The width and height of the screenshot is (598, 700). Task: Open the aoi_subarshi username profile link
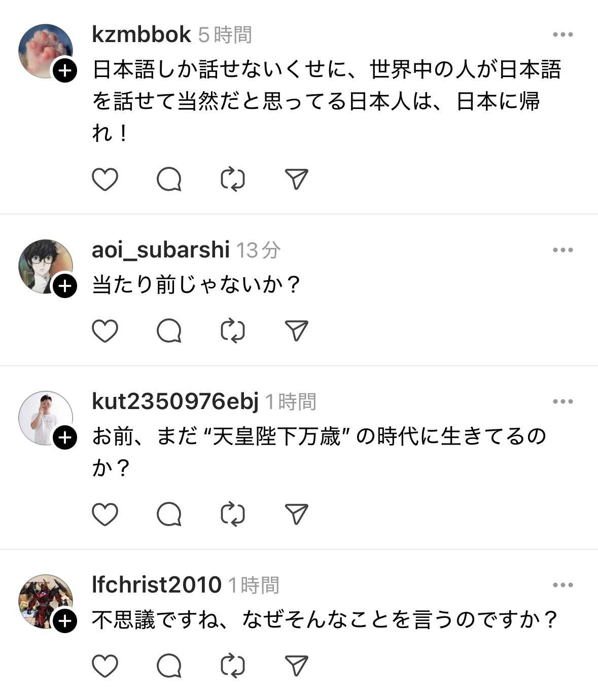tap(160, 250)
